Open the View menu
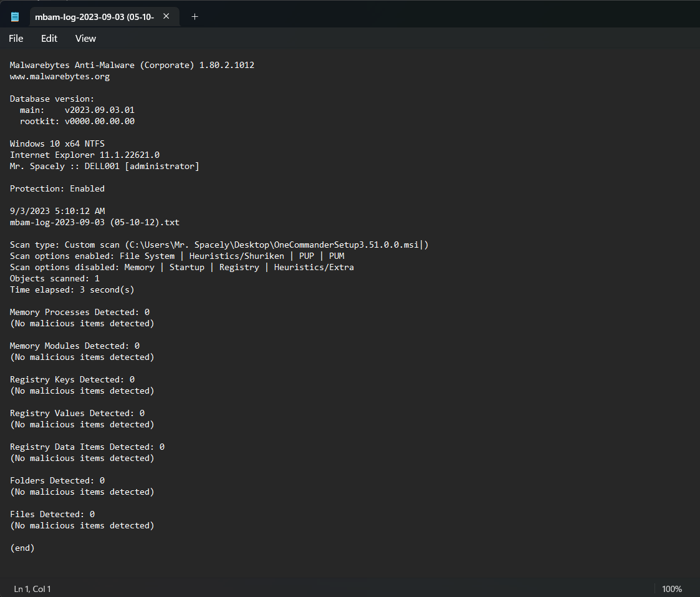 coord(86,39)
